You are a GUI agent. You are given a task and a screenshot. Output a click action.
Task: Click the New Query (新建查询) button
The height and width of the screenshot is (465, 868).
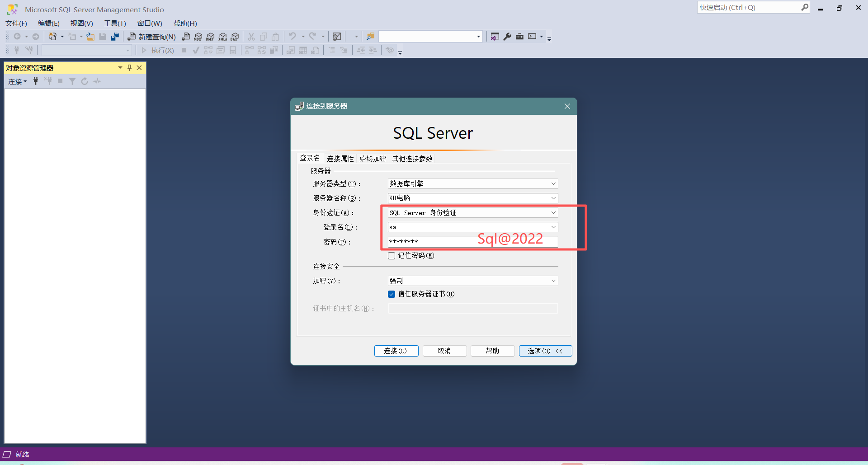coord(152,37)
